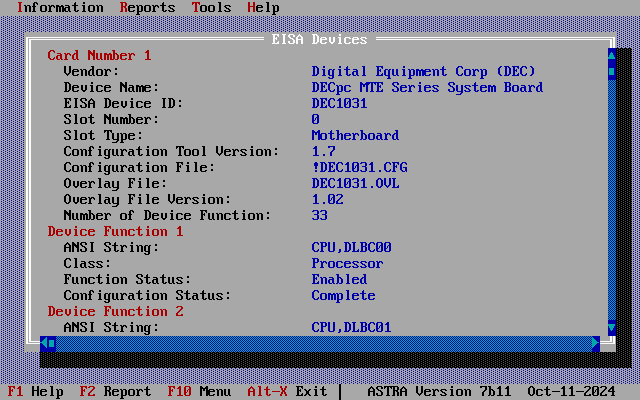Viewport: 640px width, 400px height.
Task: Click the Vendor label
Action: point(91,71)
